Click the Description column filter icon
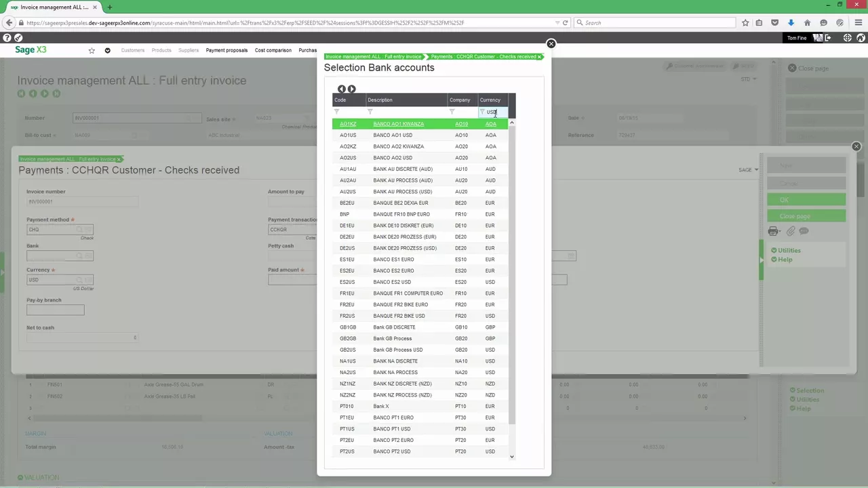This screenshot has height=488, width=868. pyautogui.click(x=370, y=112)
